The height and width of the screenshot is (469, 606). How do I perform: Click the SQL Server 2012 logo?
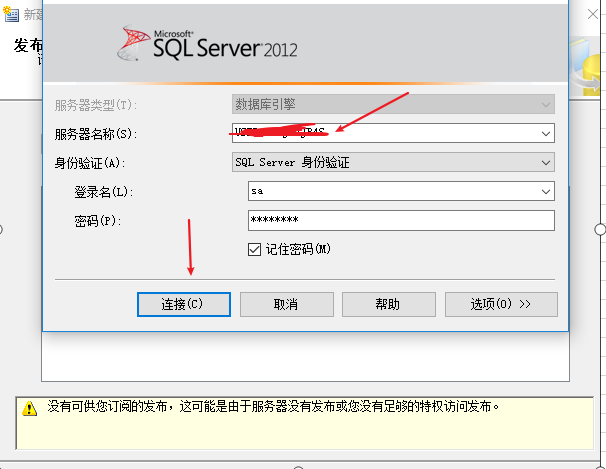point(208,43)
